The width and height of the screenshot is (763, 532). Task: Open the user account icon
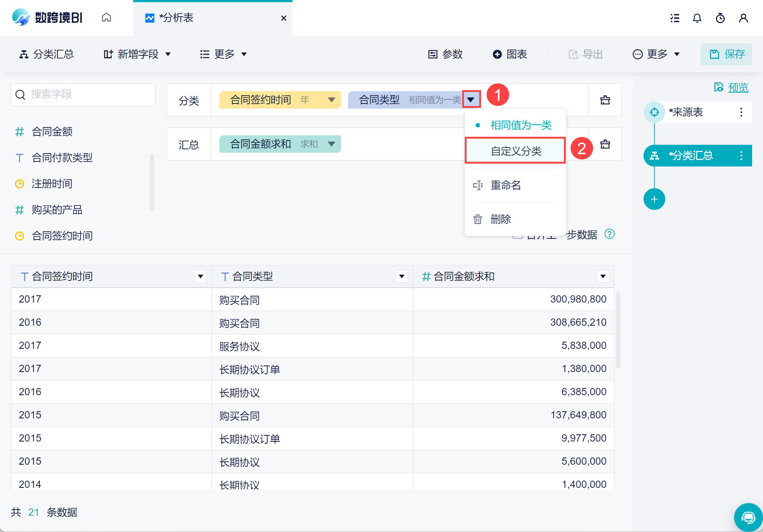point(743,18)
